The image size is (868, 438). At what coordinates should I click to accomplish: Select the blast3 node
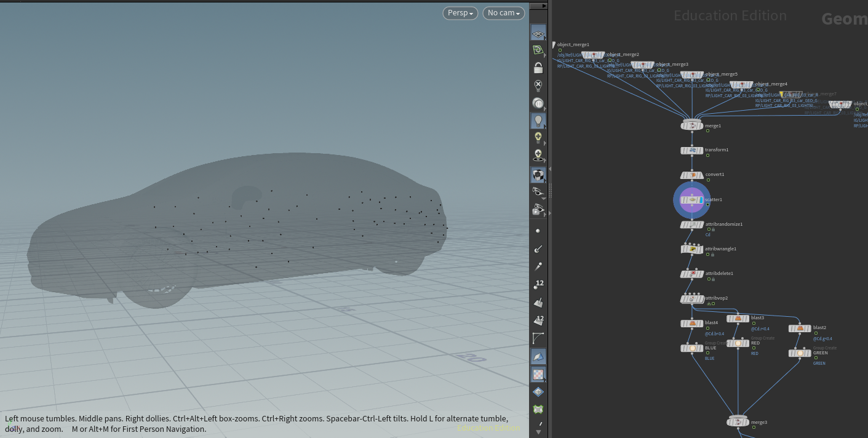738,318
